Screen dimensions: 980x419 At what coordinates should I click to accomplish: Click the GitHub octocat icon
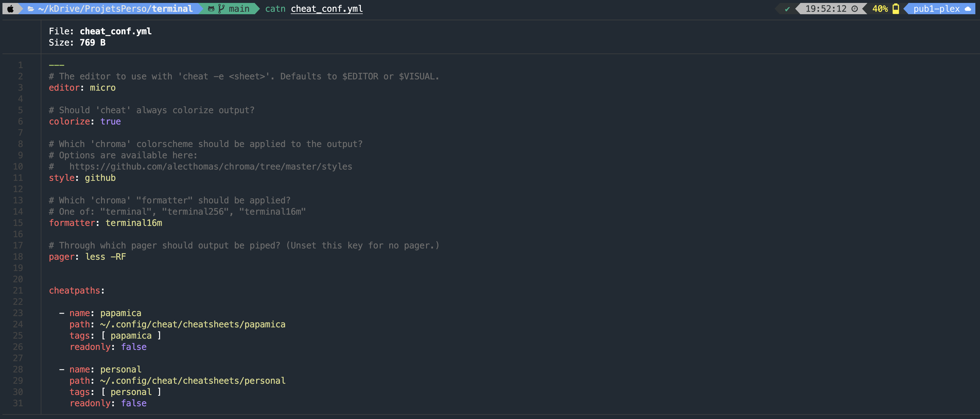click(211, 9)
